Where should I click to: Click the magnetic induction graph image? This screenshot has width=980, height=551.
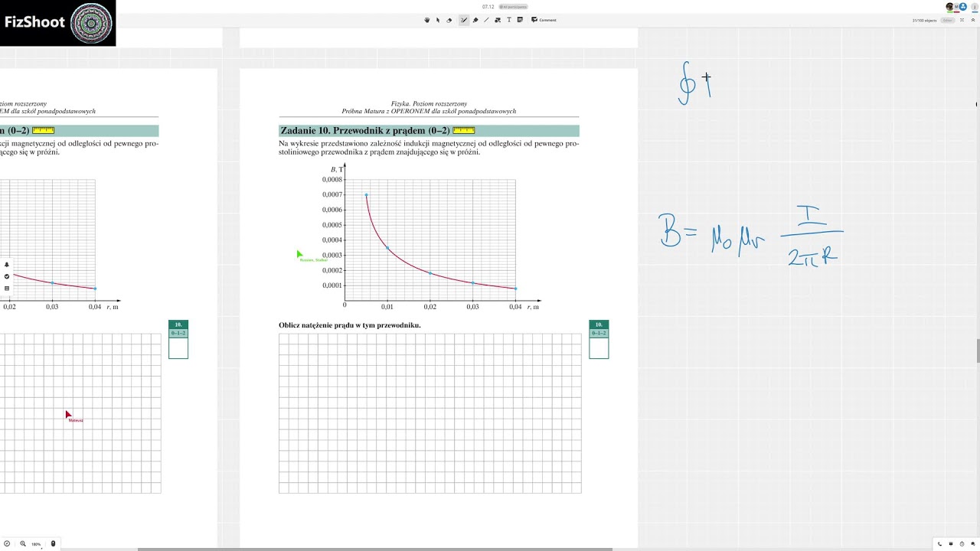pos(430,237)
